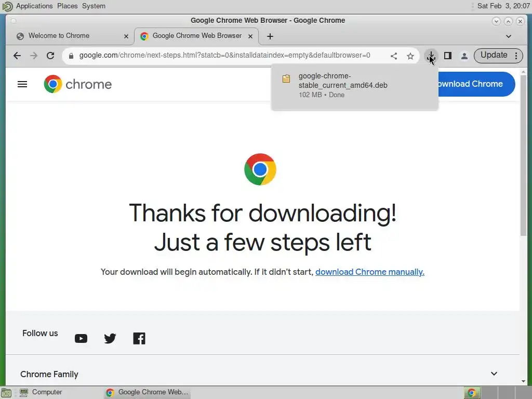
Task: Open the hamburger menu on Chrome page
Action: (x=22, y=84)
